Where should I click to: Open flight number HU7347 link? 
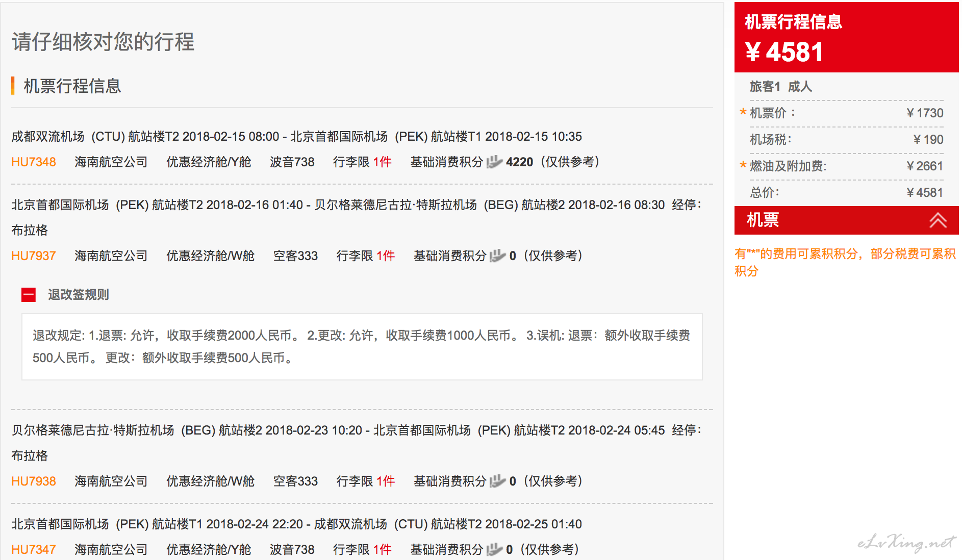pyautogui.click(x=34, y=550)
